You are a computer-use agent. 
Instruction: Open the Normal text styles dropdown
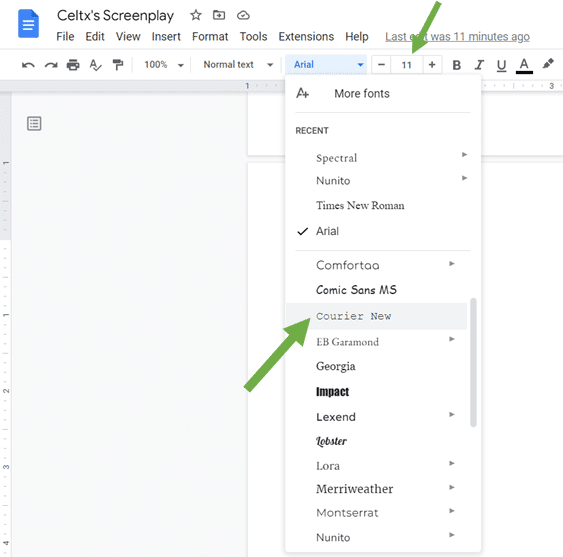(238, 65)
